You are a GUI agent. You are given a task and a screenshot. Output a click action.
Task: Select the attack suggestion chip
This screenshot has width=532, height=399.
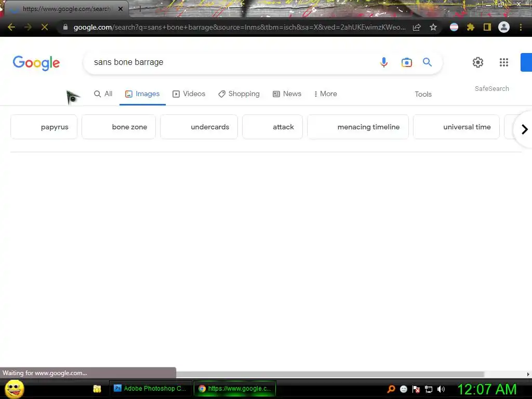[272, 127]
